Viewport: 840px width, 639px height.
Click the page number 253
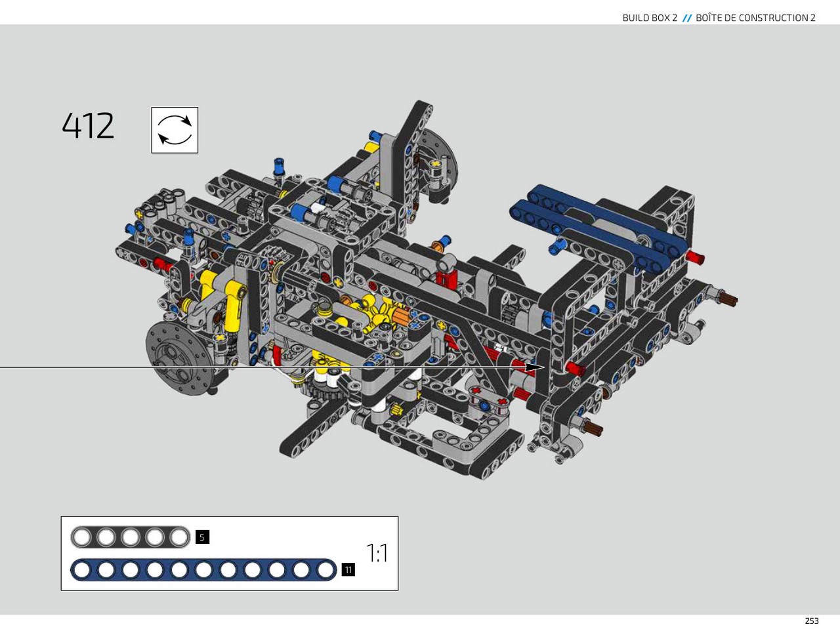click(812, 621)
